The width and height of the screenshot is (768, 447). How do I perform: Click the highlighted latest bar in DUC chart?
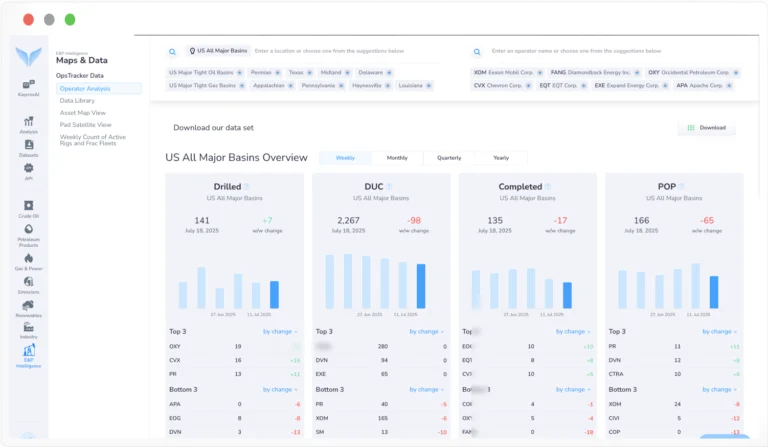click(x=421, y=286)
